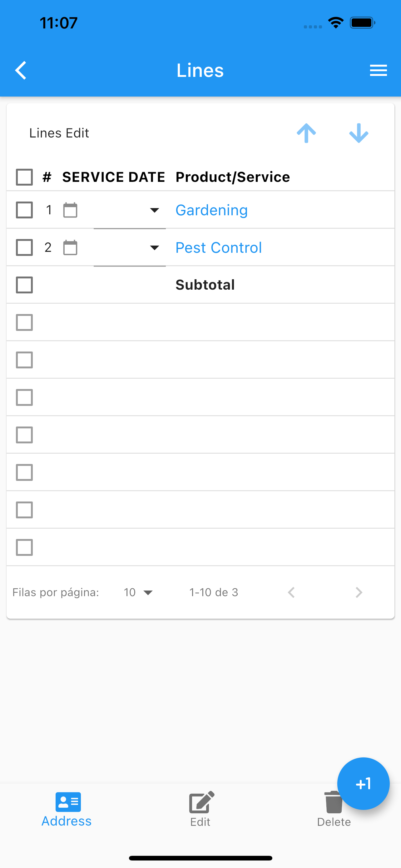The height and width of the screenshot is (868, 401).
Task: Open the Gardening product link
Action: pos(212,210)
